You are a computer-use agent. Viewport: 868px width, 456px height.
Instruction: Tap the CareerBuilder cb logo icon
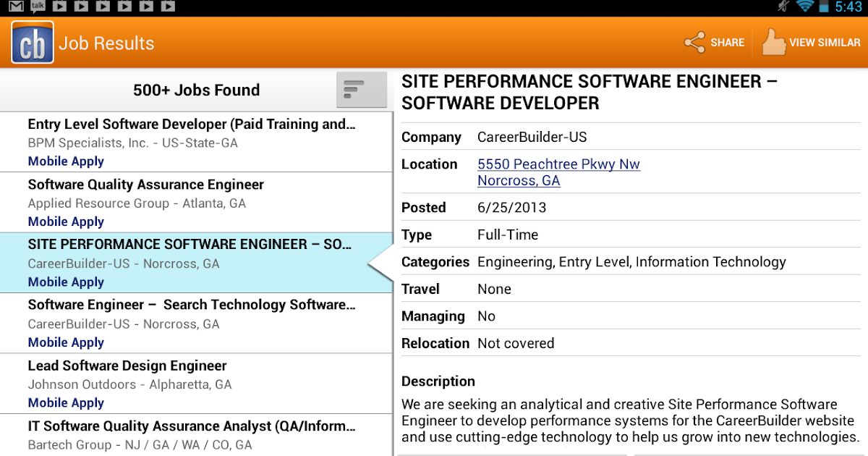coord(33,43)
